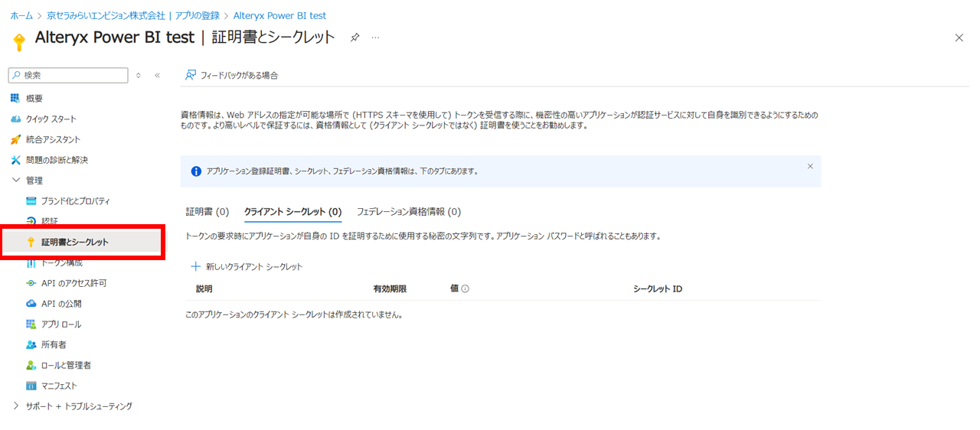Expand サポート + トラブルシューティング section
Image resolution: width=980 pixels, height=430 pixels.
[x=16, y=406]
